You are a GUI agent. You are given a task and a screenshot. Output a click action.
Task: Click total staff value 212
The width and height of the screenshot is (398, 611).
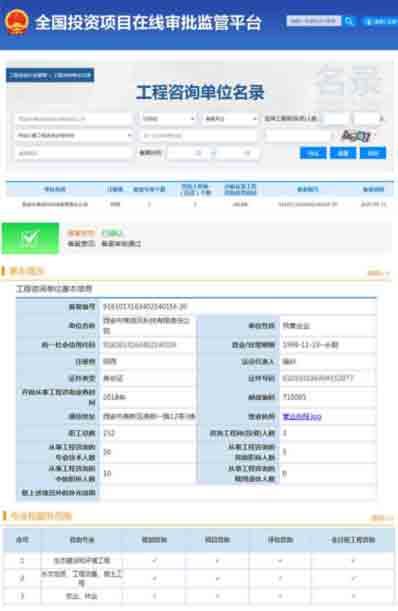pyautogui.click(x=109, y=433)
